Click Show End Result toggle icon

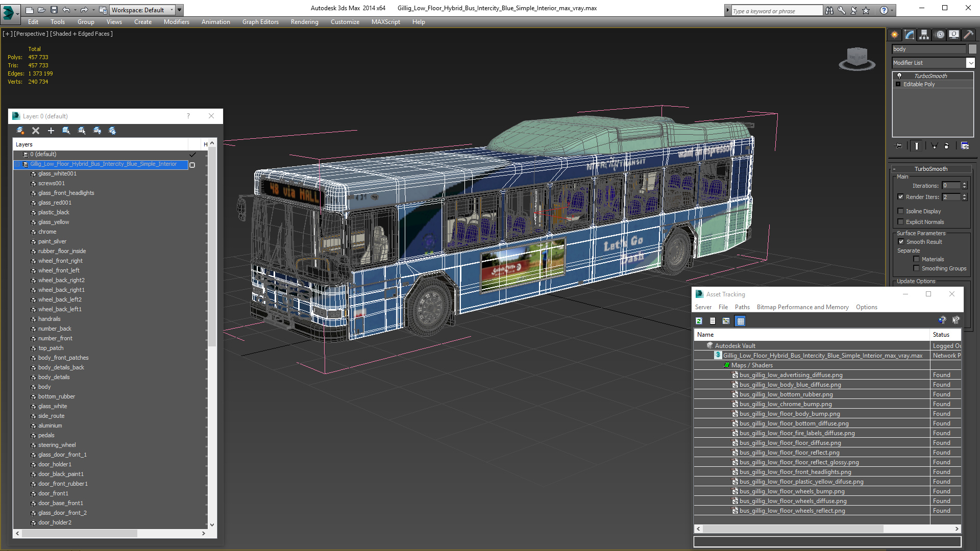point(917,146)
